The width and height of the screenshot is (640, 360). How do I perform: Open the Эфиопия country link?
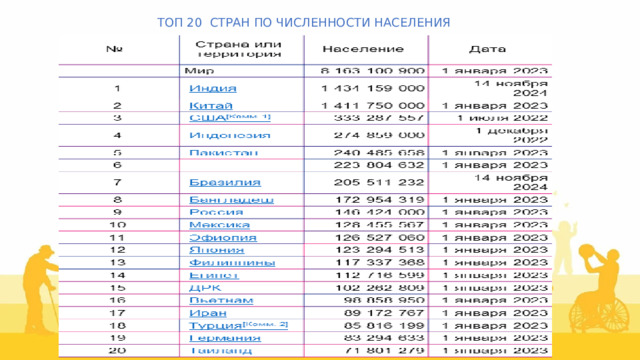(223, 238)
